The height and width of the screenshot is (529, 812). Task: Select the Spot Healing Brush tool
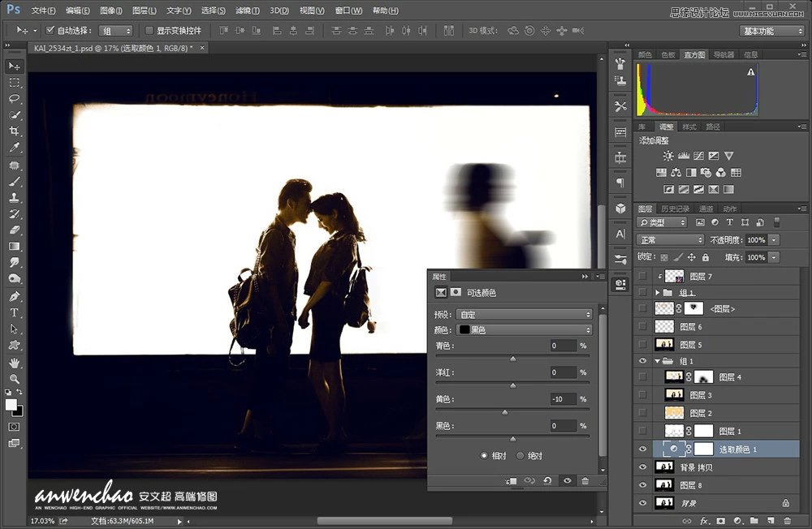tap(15, 166)
